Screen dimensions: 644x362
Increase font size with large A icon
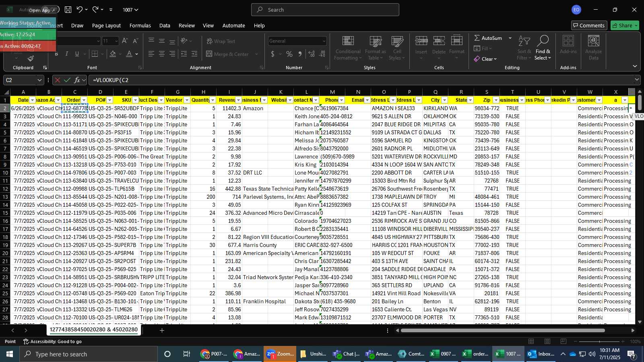click(x=125, y=41)
